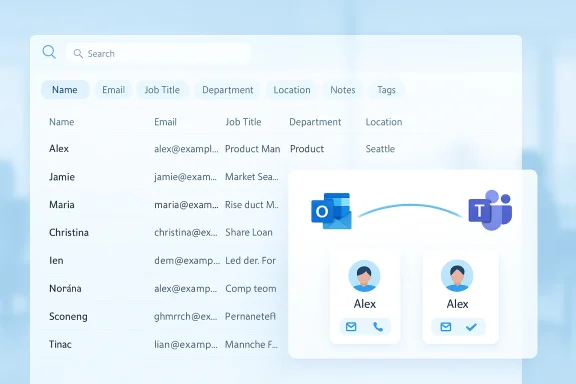This screenshot has width=576, height=384.
Task: Click the Product department cell
Action: tap(307, 149)
